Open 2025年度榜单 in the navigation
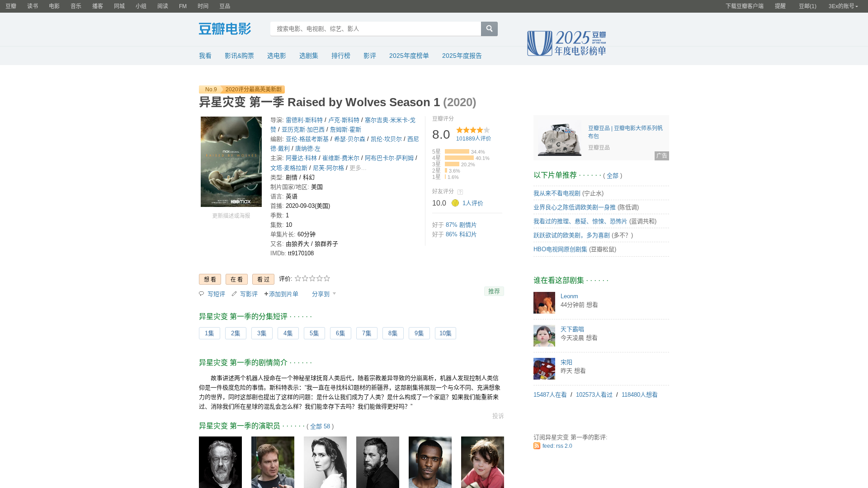This screenshot has height=488, width=868. pos(409,56)
